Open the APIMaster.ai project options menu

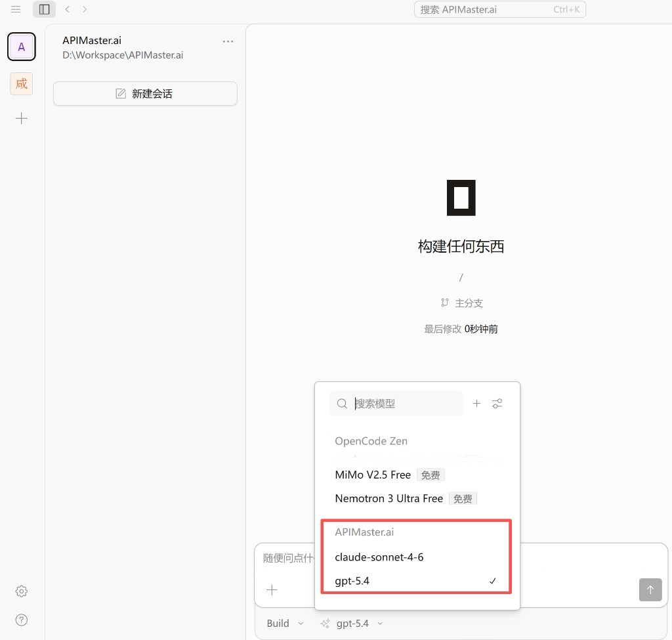228,41
